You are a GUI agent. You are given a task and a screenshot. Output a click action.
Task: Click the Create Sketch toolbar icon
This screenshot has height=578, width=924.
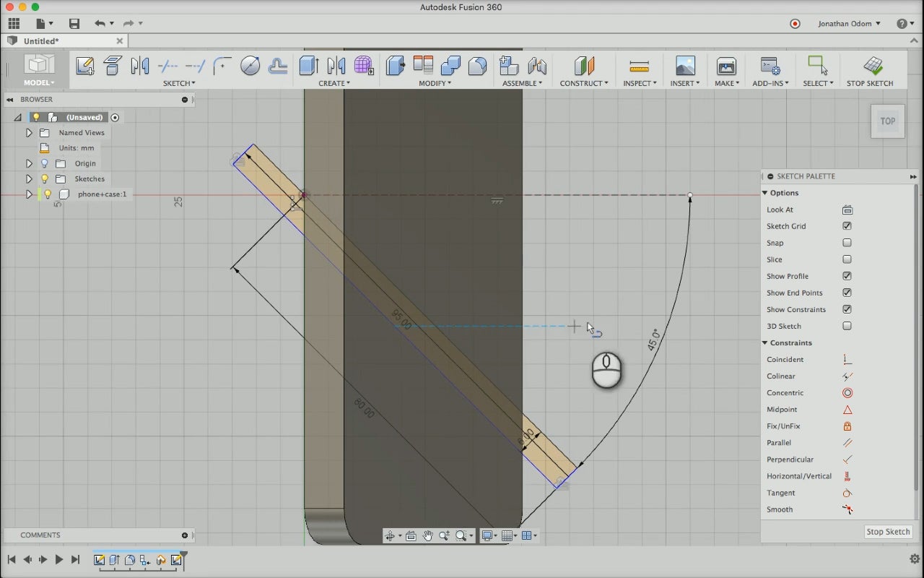click(85, 66)
